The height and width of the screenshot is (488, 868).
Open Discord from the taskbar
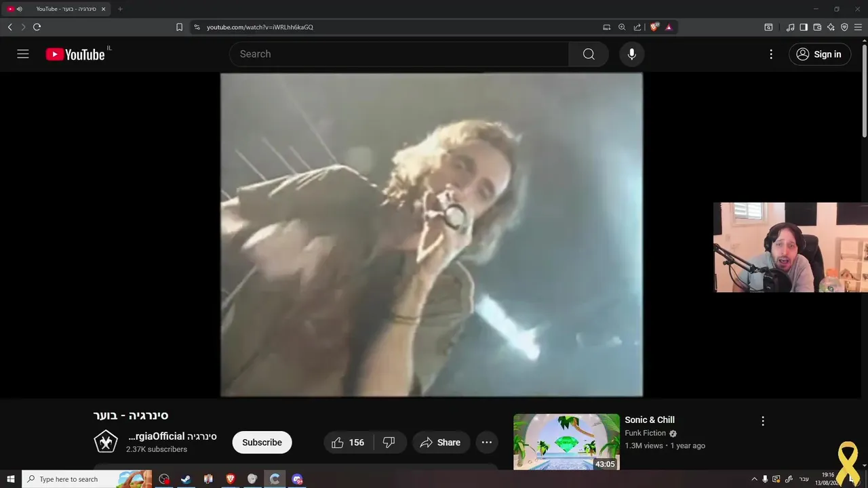coord(297,479)
